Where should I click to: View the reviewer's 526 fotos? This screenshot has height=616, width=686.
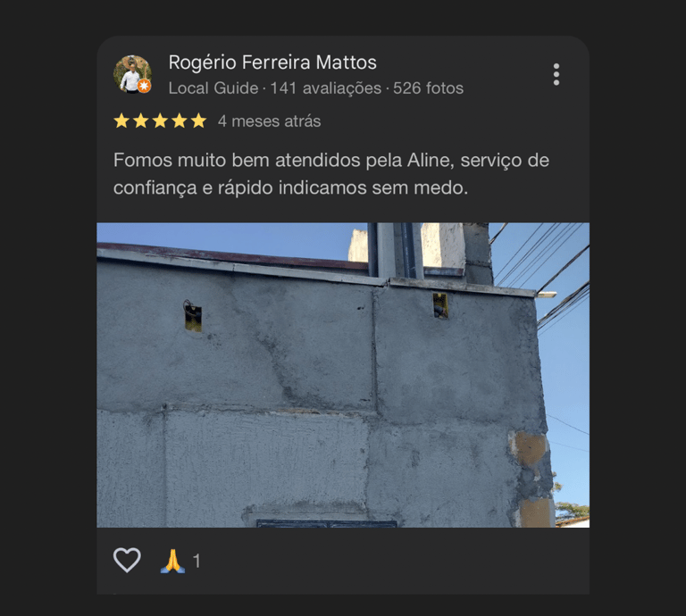428,88
